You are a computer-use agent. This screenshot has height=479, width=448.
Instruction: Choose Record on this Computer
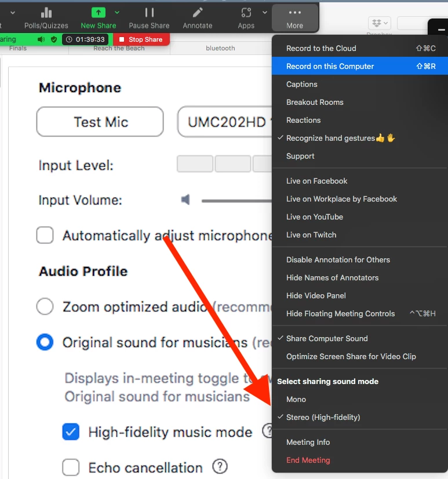click(x=360, y=66)
